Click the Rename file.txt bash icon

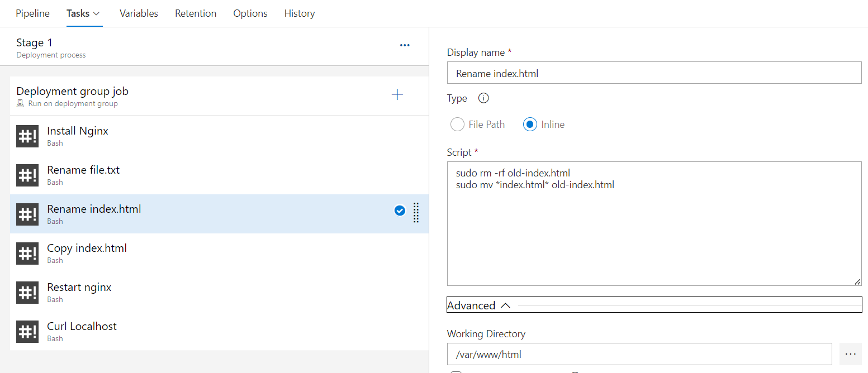[27, 175]
